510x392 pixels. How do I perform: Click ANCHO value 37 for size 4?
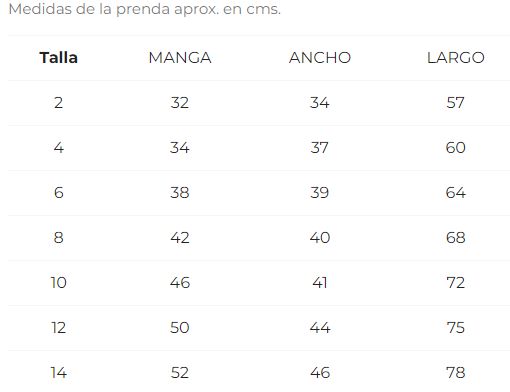pyautogui.click(x=320, y=148)
